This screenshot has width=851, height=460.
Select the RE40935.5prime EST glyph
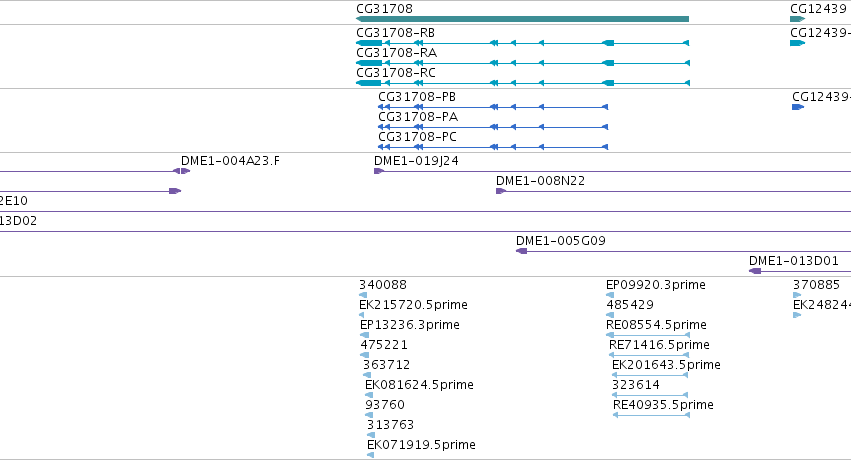651,415
